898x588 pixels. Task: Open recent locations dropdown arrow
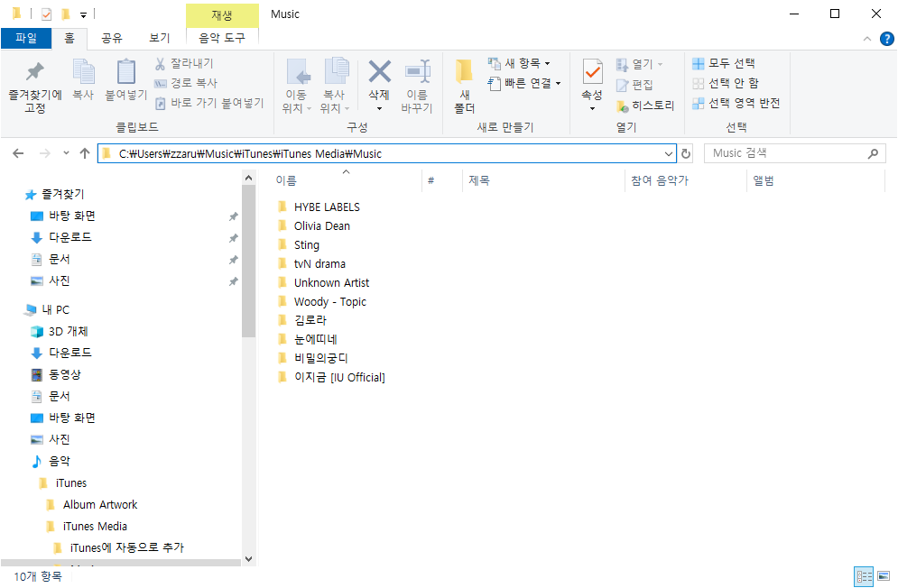tap(67, 153)
